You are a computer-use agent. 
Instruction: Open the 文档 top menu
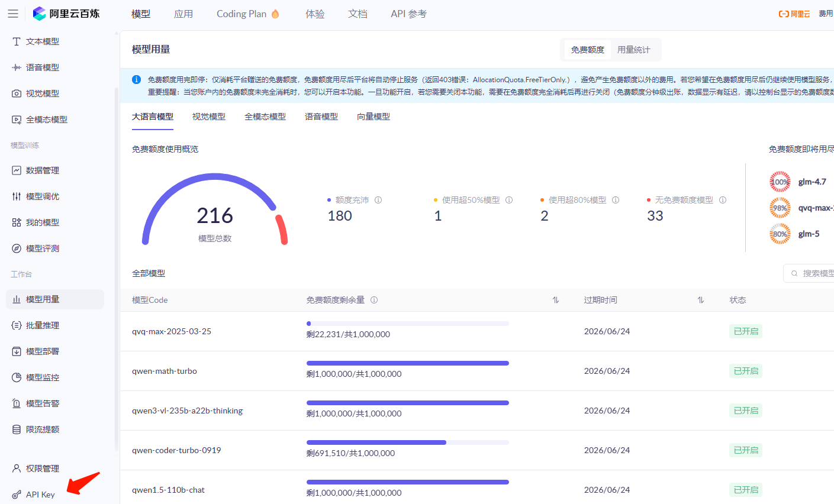(358, 14)
